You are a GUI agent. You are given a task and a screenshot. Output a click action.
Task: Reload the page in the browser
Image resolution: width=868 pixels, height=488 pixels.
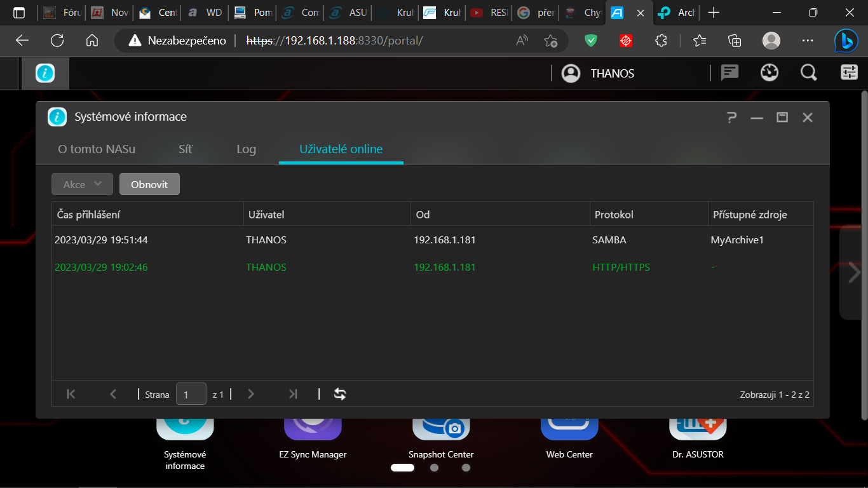(x=57, y=41)
